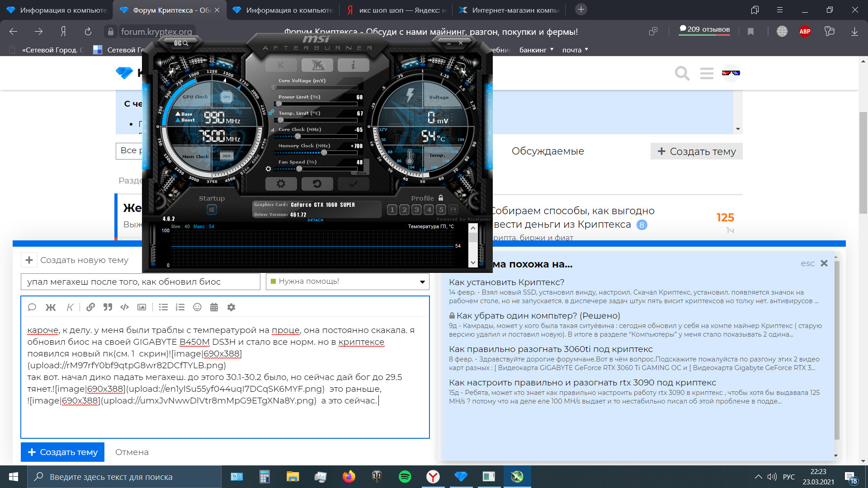Open the forum hamburger menu icon
This screenshot has width=868, height=488.
coord(707,73)
